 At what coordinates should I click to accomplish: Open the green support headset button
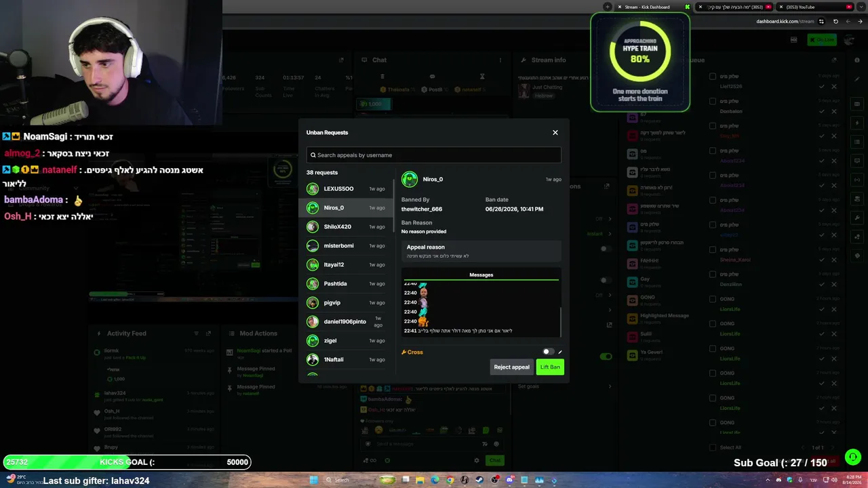click(x=853, y=457)
